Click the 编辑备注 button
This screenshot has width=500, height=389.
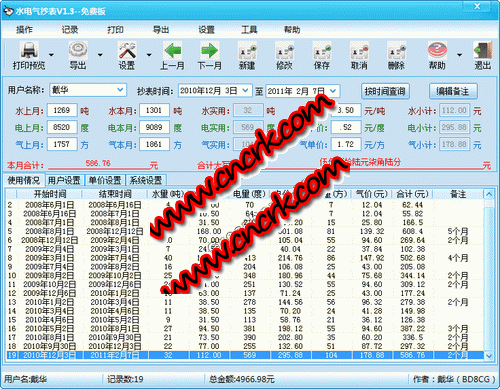pyautogui.click(x=453, y=91)
